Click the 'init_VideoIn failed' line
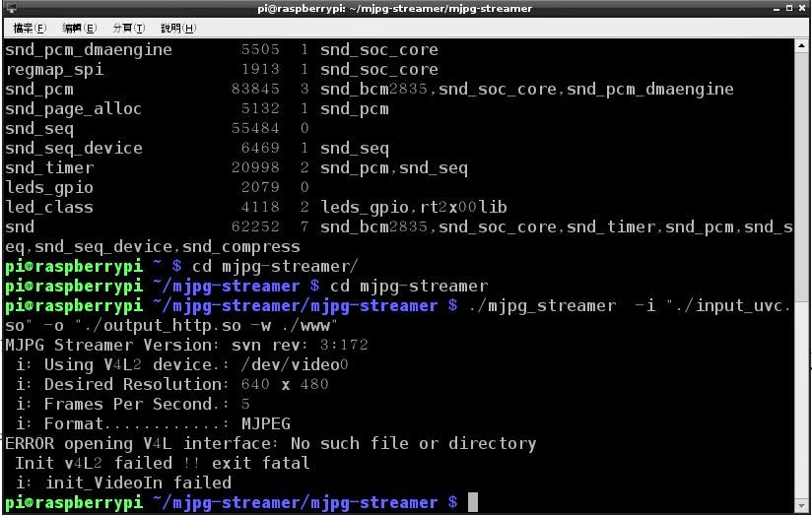 click(123, 483)
